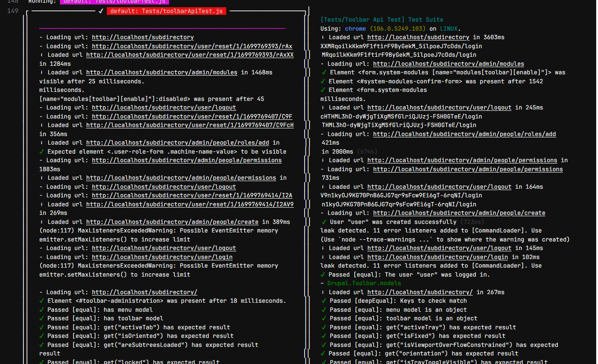Click 'Element <#system-modules-confirm-form> was present' line

click(x=432, y=82)
